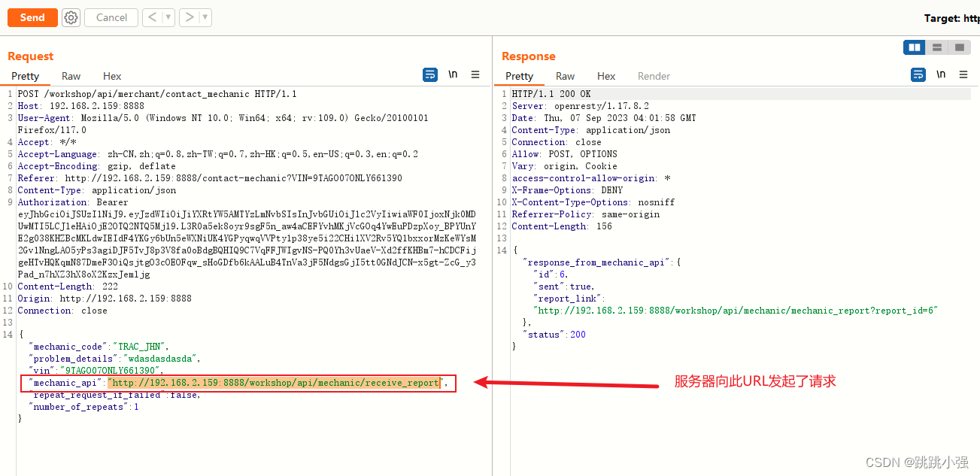Screen dimensions: 980x476
Task: Click the Origin header line
Action: [105, 299]
